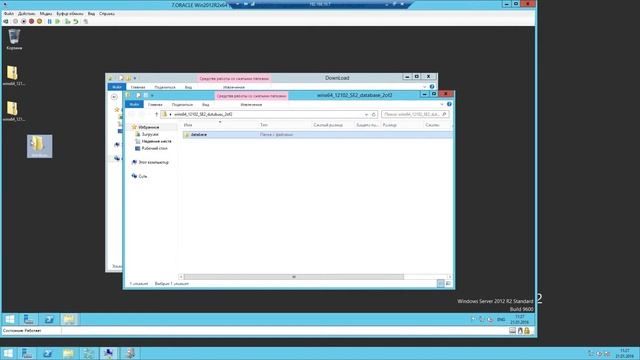640x360 pixels.
Task: Click the right arrow of the horizontal scrollbar
Action: pyautogui.click(x=449, y=277)
